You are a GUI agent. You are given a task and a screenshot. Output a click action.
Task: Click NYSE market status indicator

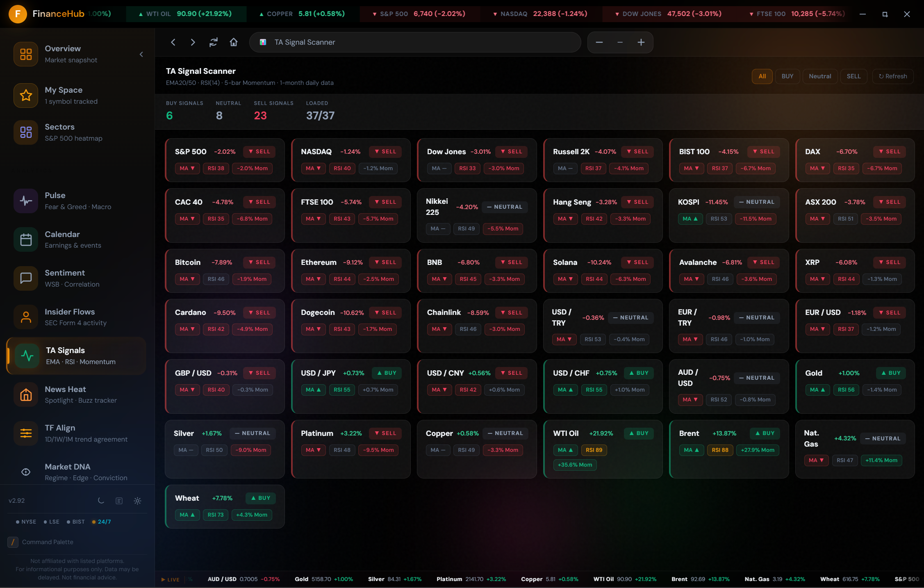point(26,522)
